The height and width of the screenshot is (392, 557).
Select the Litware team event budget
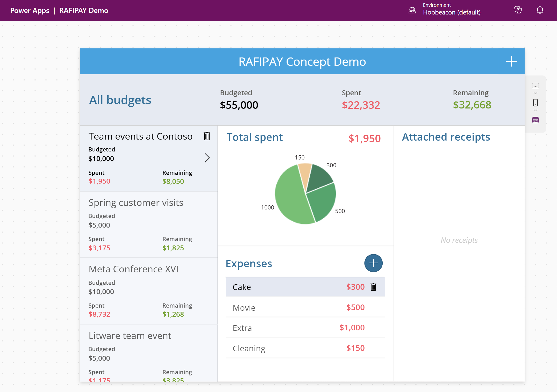click(149, 353)
